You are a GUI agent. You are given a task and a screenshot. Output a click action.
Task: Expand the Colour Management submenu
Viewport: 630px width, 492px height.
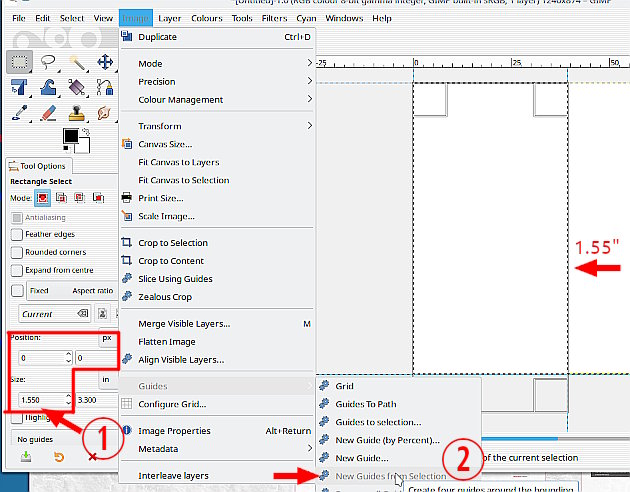point(217,100)
